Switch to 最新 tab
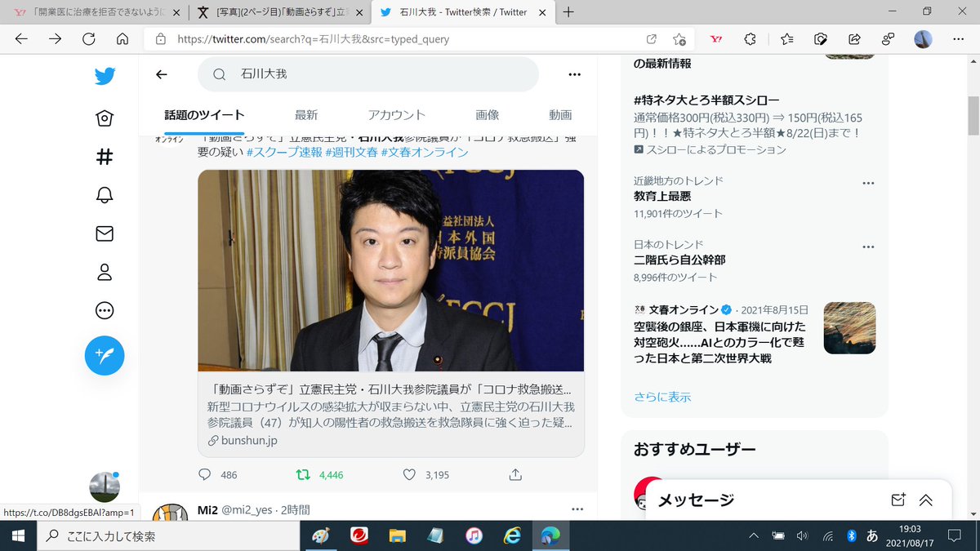Image resolution: width=980 pixels, height=551 pixels. tap(306, 115)
